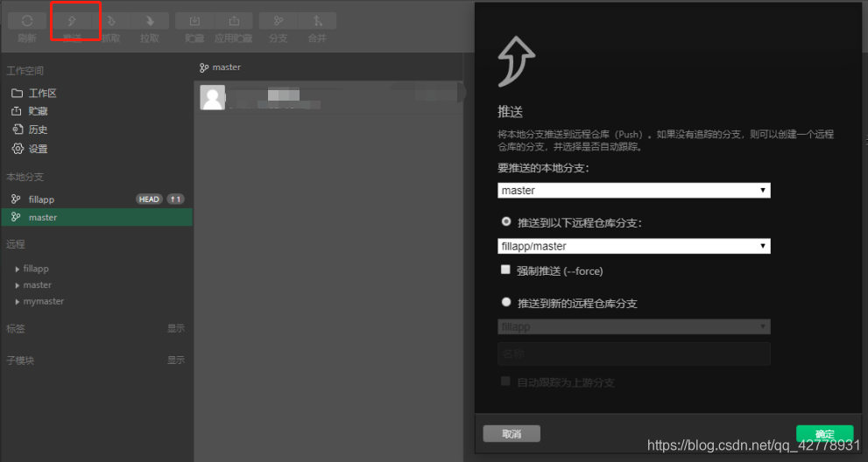Expand the master remote

click(18, 285)
